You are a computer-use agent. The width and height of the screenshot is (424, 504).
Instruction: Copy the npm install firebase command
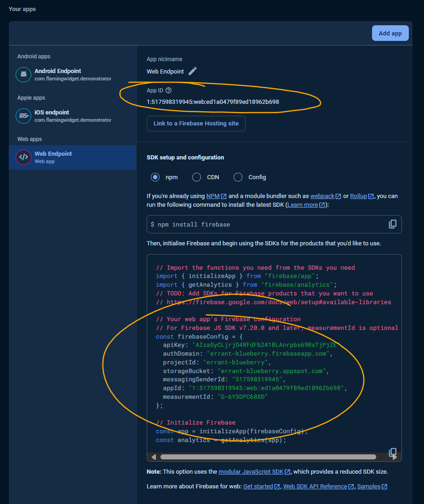pos(392,224)
